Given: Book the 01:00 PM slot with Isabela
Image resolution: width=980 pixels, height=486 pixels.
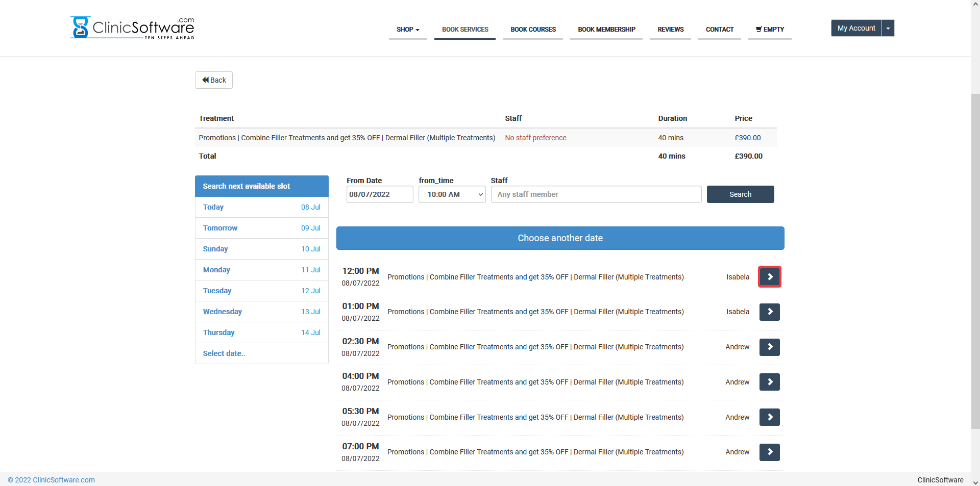Looking at the screenshot, I should click(x=769, y=312).
